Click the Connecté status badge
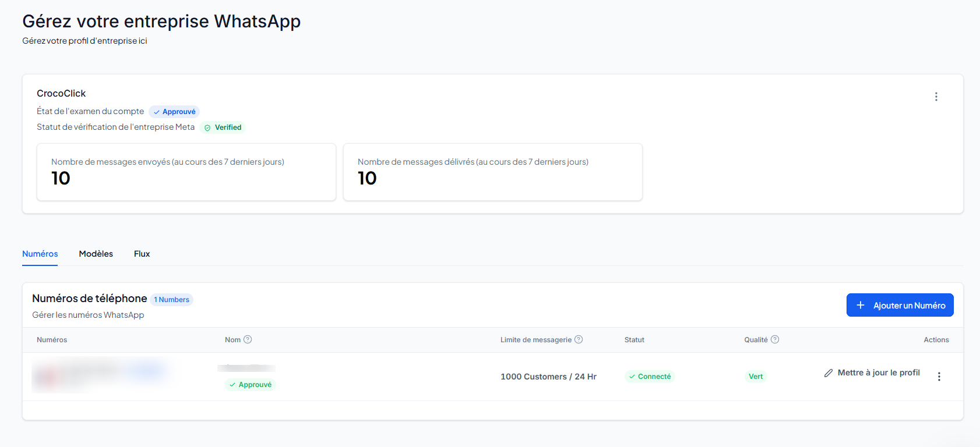The width and height of the screenshot is (980, 447). 650,377
